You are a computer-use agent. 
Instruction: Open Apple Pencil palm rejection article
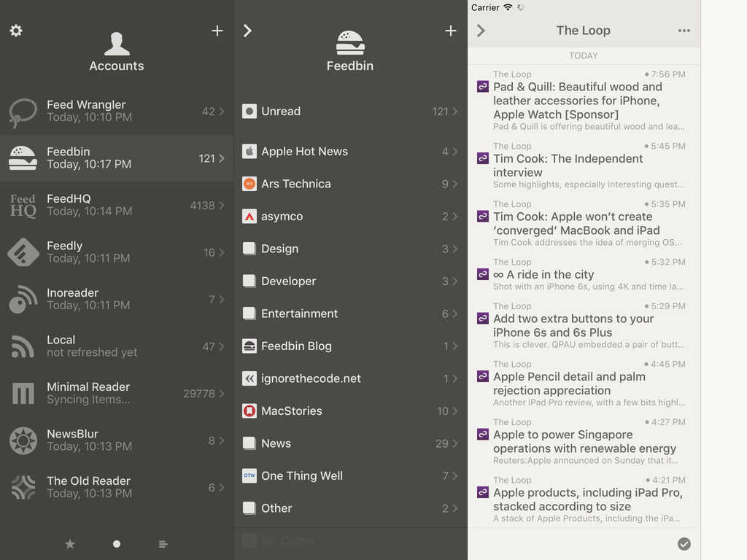[x=584, y=384]
